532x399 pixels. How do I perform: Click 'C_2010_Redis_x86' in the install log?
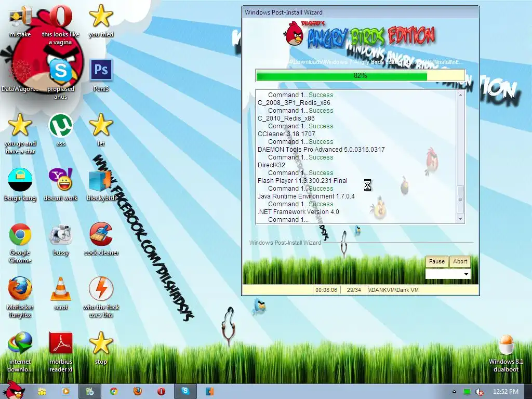[x=286, y=118]
